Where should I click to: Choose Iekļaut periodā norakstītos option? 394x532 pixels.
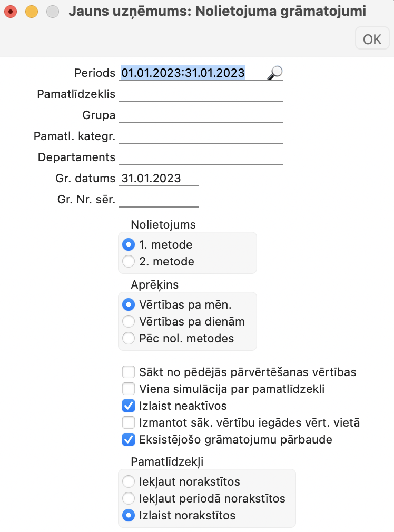128,498
